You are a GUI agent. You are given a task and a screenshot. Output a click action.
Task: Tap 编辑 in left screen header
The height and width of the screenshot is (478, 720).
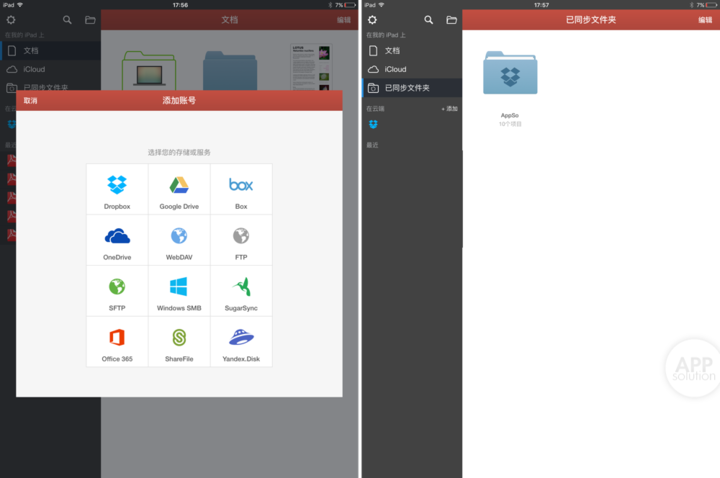343,20
